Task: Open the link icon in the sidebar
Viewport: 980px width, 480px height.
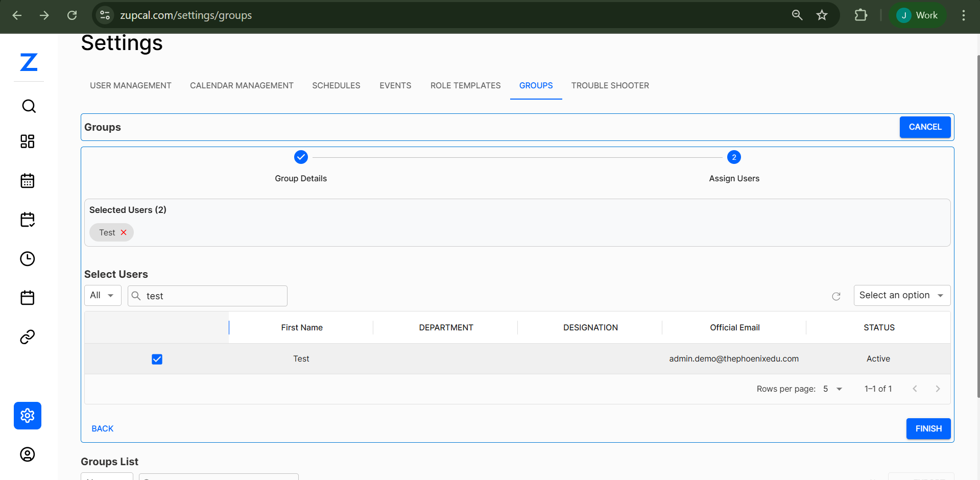Action: [28, 337]
